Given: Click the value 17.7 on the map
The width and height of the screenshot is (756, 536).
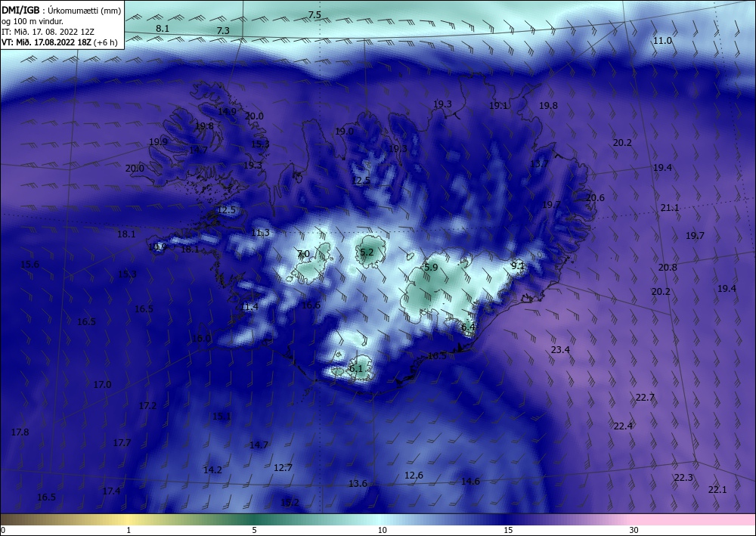Looking at the screenshot, I should pos(122,443).
